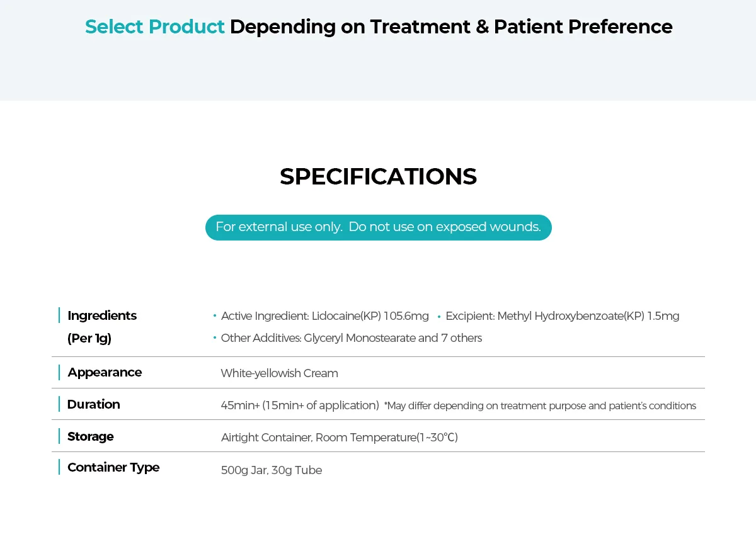The image size is (756, 544).
Task: Click the 'Select Product' teal heading text
Action: coord(155,26)
